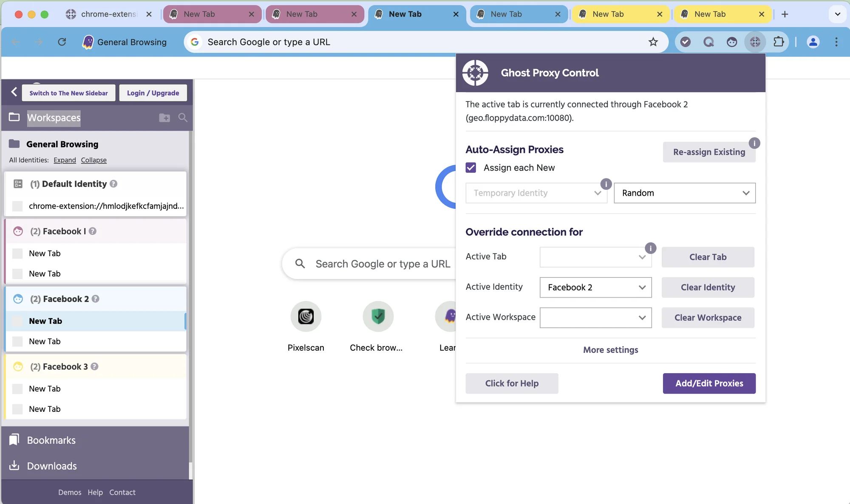
Task: Click the address bar URL field
Action: 425,42
